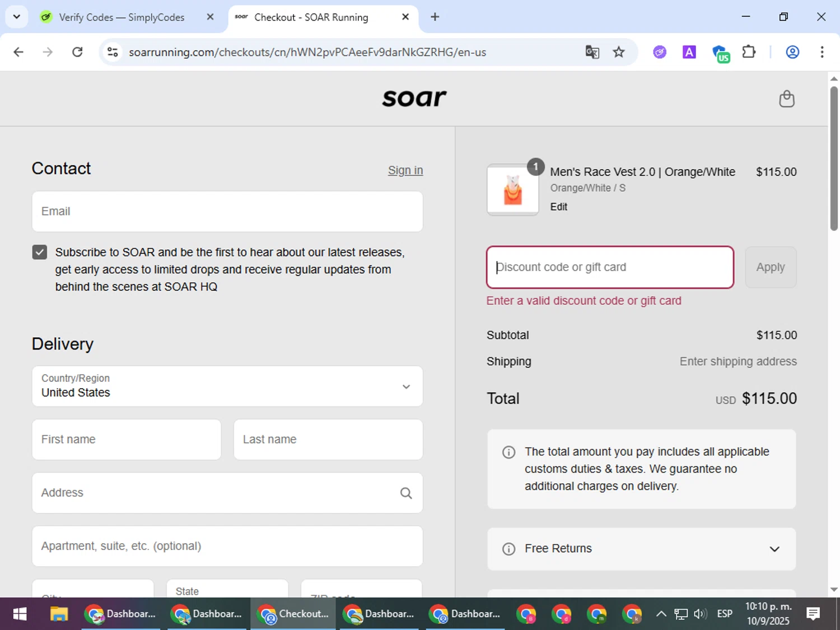Screen dimensions: 840x630
Task: Focus the Discount code or gift card field
Action: pyautogui.click(x=610, y=267)
